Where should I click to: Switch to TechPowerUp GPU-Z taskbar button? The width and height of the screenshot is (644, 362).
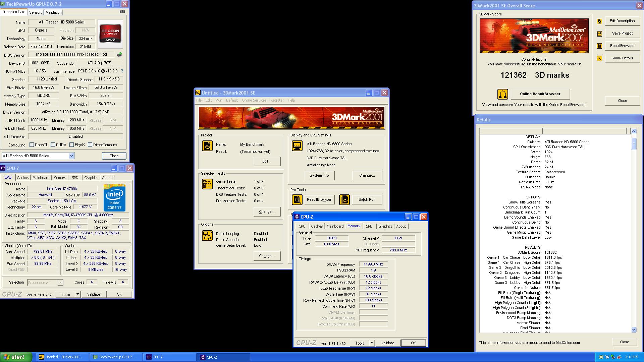[116, 357]
